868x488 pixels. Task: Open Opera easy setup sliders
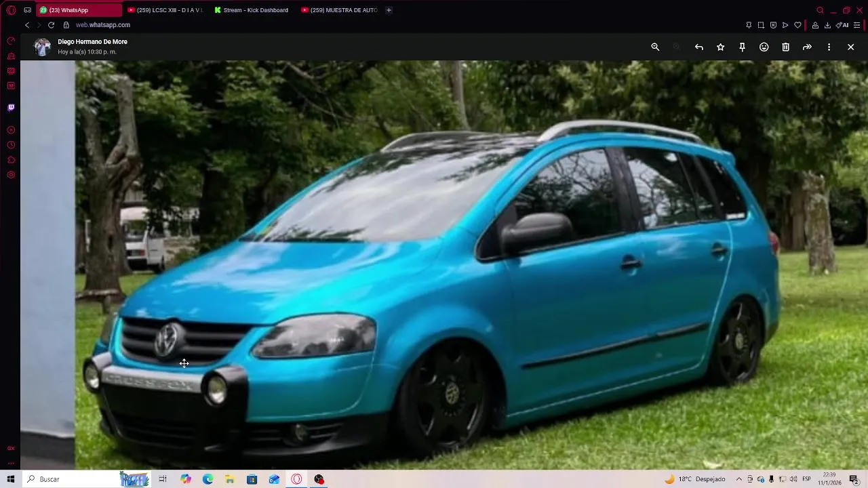tap(857, 25)
